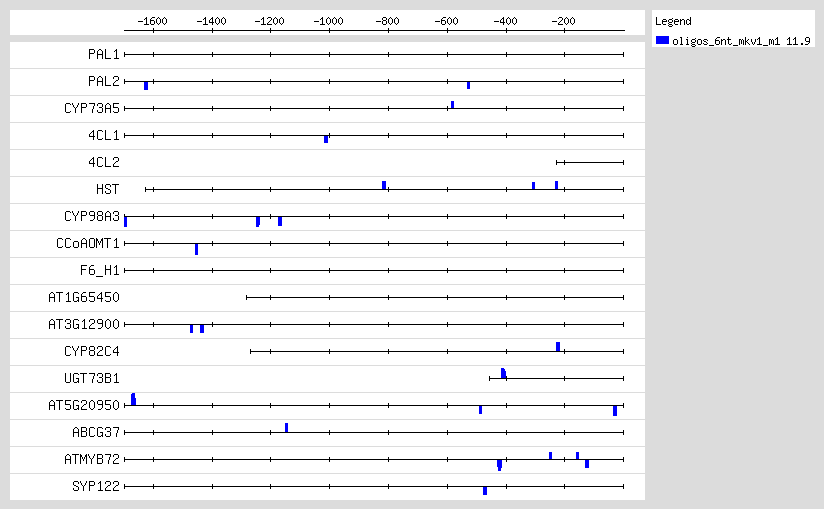The width and height of the screenshot is (824, 509).
Task: Select the F6_H1 sequence label
Action: [x=99, y=270]
